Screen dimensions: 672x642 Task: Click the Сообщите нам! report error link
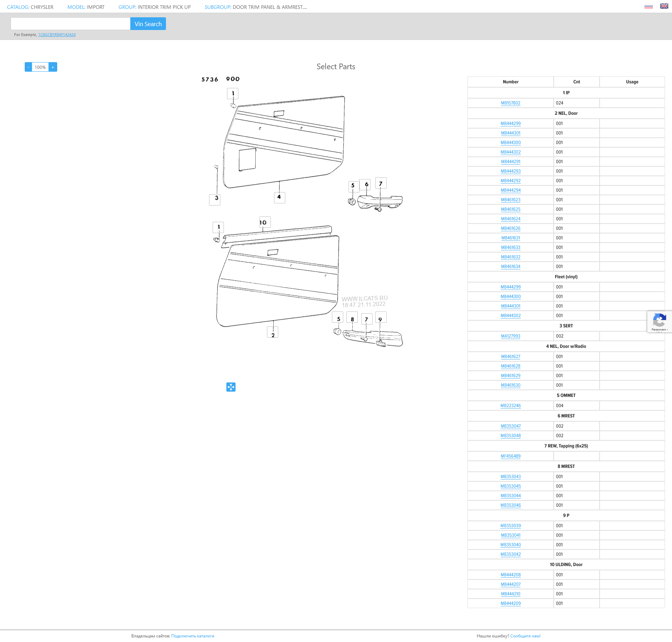point(525,636)
